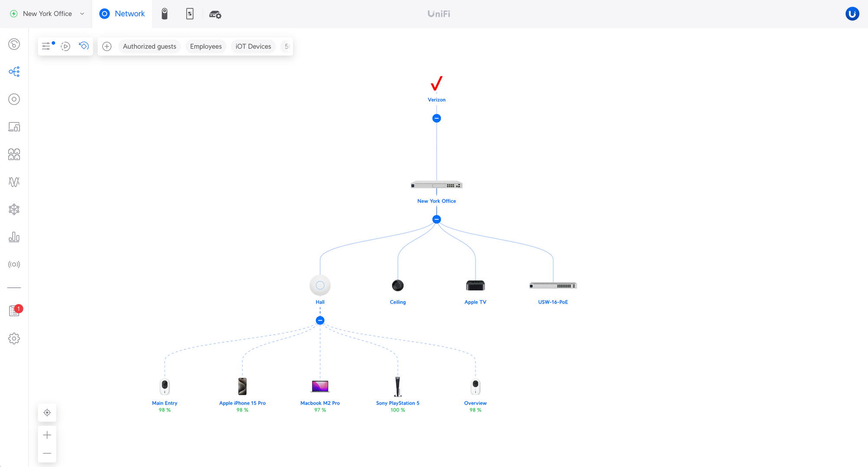Switch to the Network application tab
The image size is (868, 467).
[x=122, y=14]
